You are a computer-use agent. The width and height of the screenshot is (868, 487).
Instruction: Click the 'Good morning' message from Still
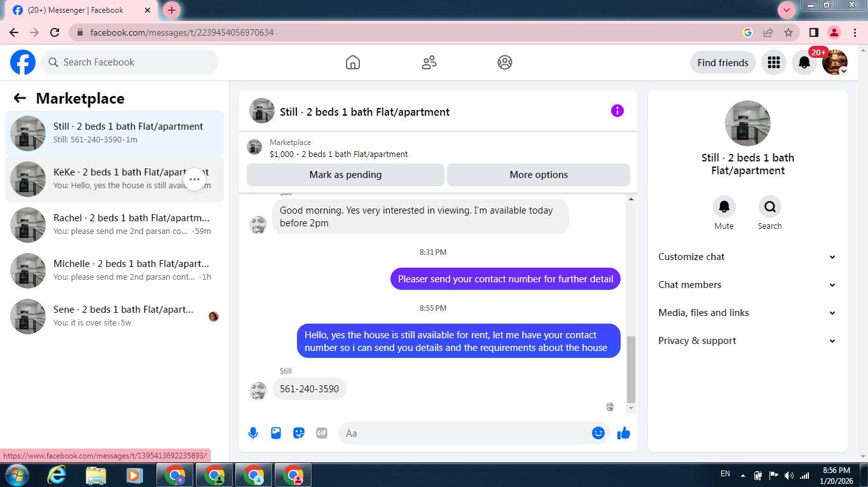tap(420, 217)
